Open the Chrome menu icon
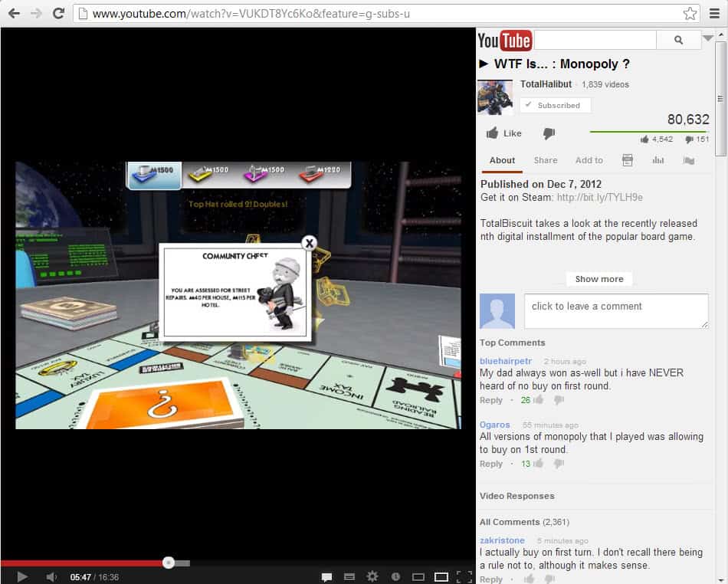Image resolution: width=728 pixels, height=584 pixels. [x=714, y=14]
